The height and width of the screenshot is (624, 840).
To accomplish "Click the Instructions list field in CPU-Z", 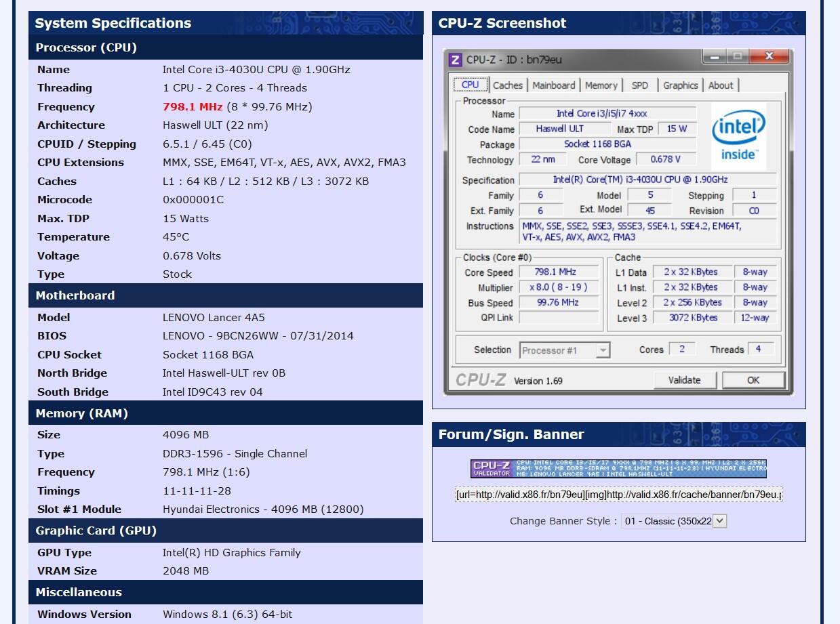I will click(x=647, y=232).
